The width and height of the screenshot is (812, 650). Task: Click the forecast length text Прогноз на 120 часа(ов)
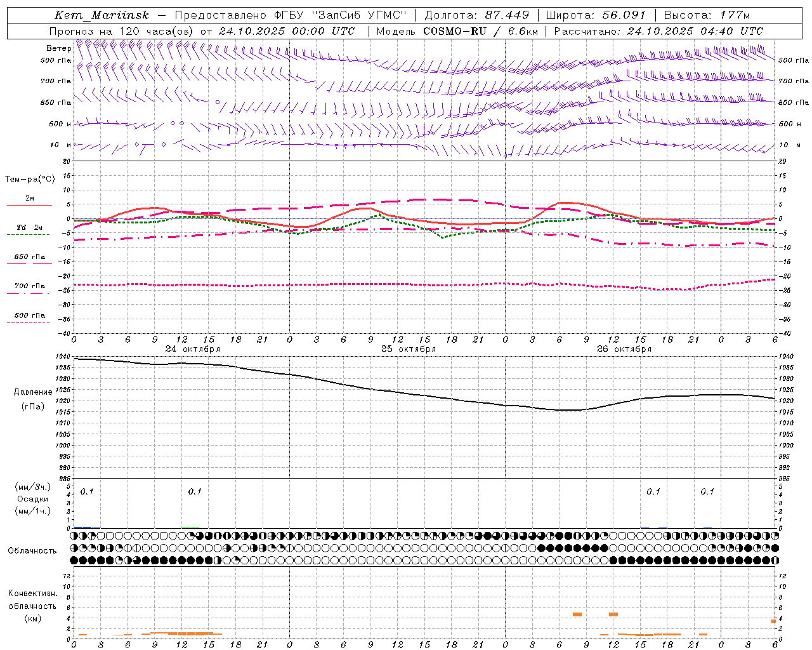(x=122, y=31)
